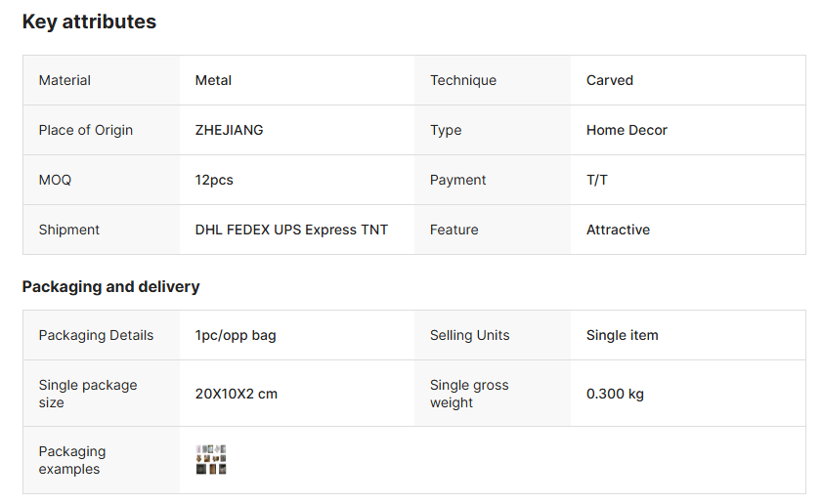Select the Material attribute label
The image size is (822, 504).
click(x=65, y=80)
